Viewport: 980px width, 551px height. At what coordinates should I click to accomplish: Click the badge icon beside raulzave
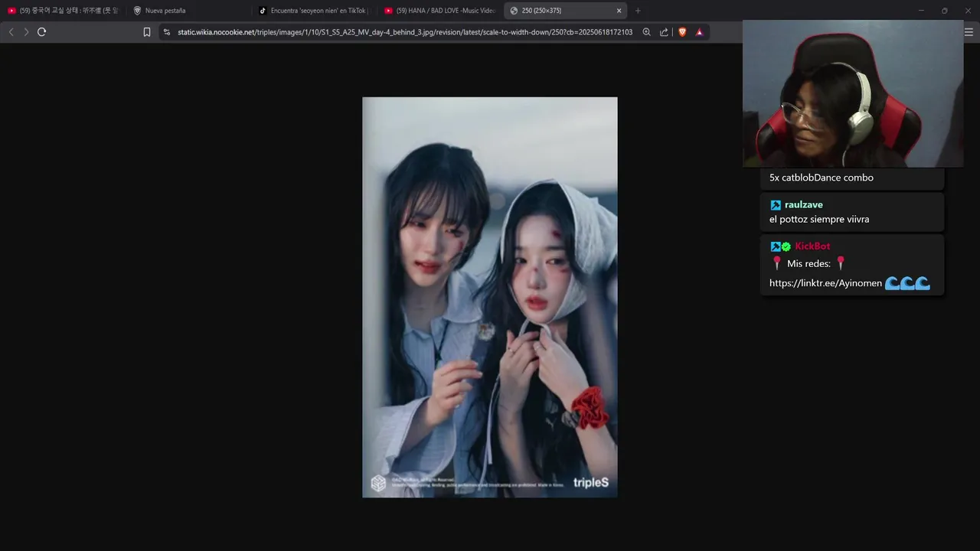[776, 205]
